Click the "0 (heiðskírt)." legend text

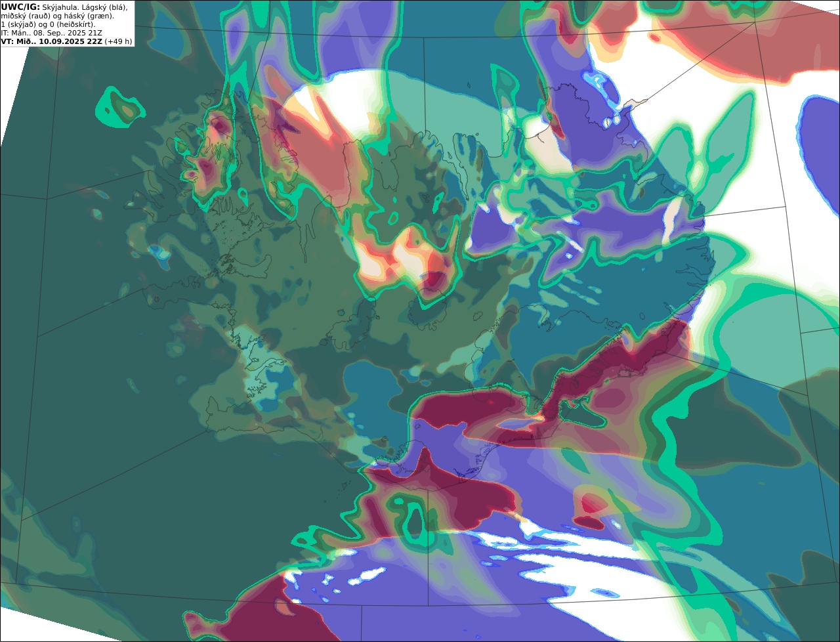pos(72,25)
